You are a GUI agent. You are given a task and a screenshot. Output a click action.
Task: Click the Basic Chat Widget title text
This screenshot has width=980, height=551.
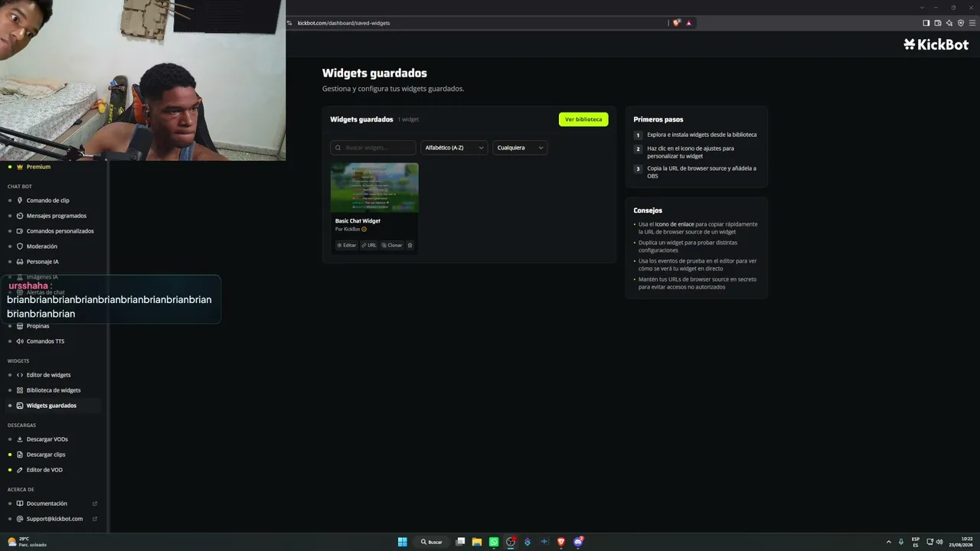[358, 221]
